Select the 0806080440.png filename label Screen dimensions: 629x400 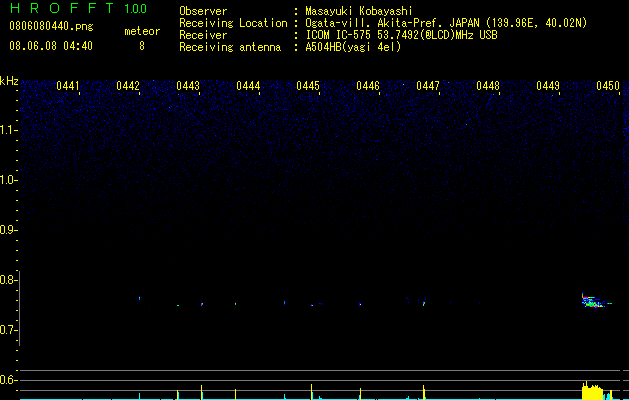coord(51,26)
